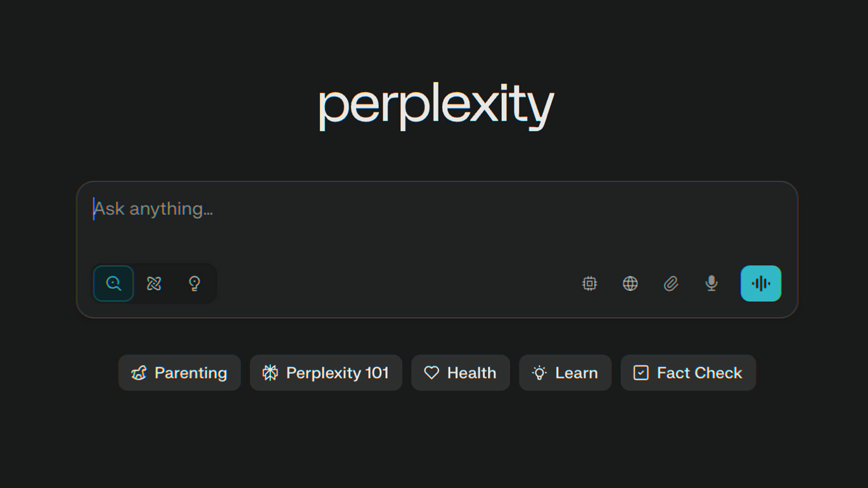Open the sources globe icon
The height and width of the screenshot is (488, 868).
[x=630, y=283]
